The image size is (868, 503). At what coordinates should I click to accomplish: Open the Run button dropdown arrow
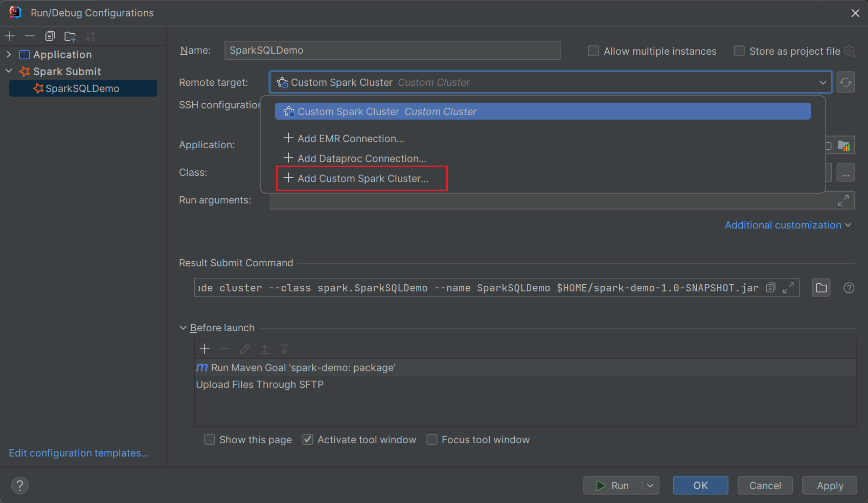tap(650, 486)
